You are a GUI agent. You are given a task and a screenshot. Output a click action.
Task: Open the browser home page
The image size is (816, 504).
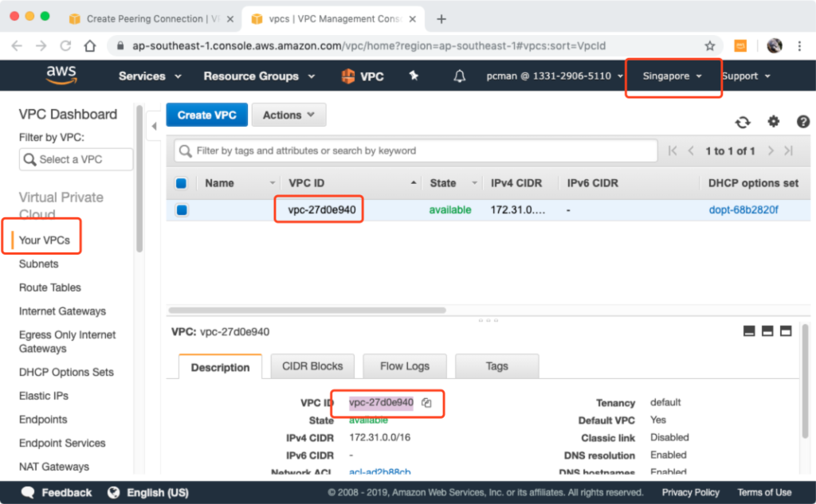(x=90, y=45)
